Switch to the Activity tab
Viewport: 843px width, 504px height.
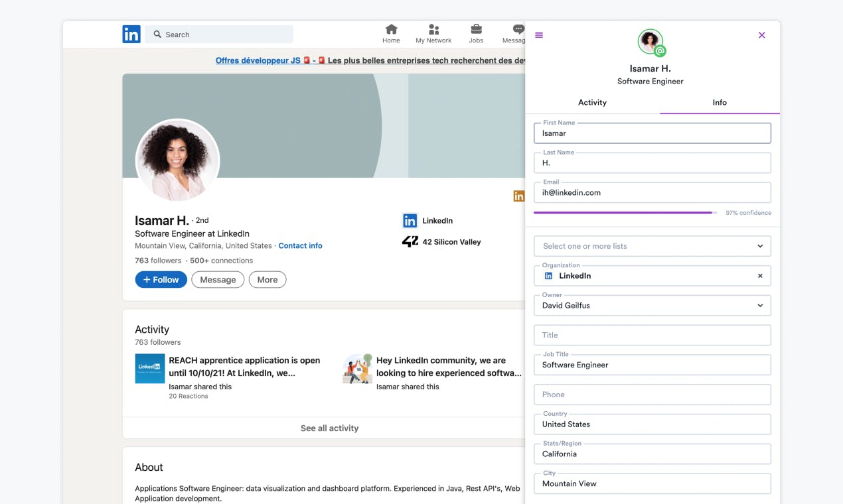592,102
